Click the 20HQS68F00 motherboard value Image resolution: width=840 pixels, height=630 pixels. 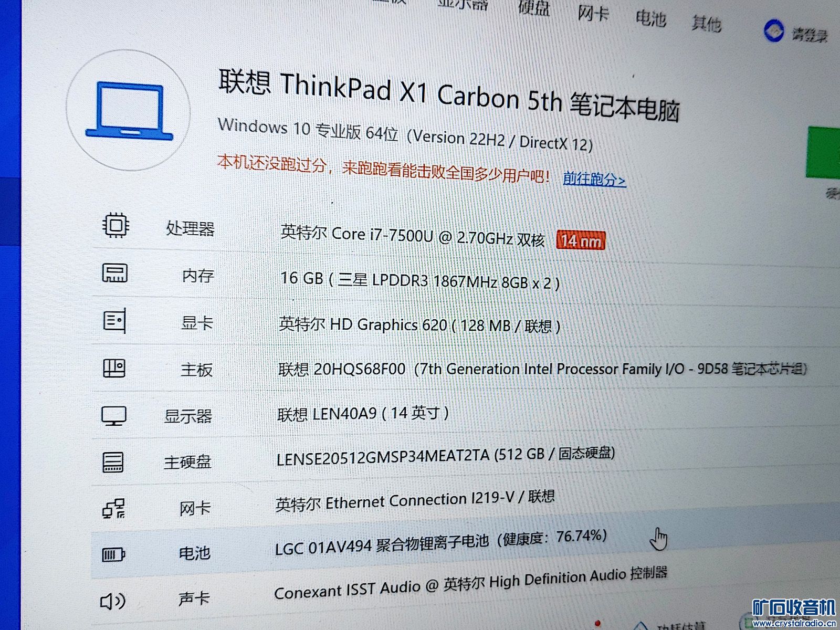point(542,369)
